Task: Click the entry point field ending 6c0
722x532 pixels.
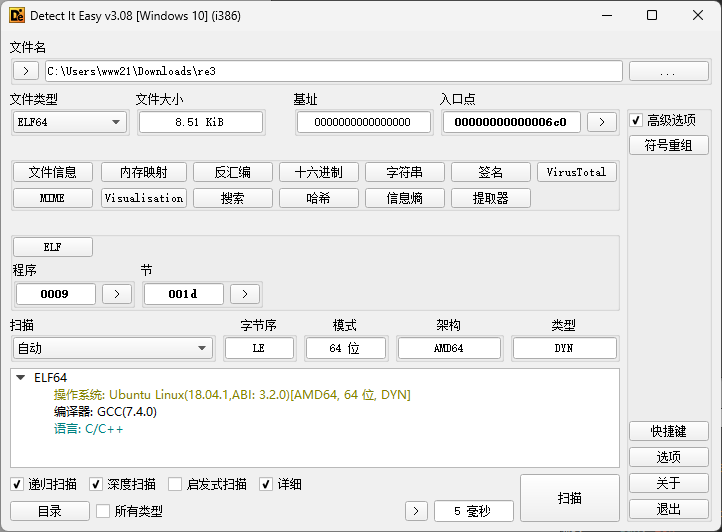Action: tap(512, 122)
